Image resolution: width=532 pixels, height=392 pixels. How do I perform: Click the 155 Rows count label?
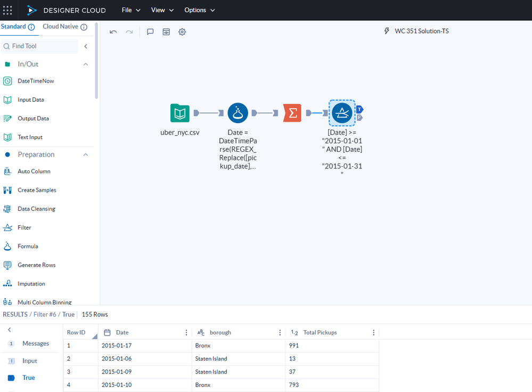(x=95, y=315)
